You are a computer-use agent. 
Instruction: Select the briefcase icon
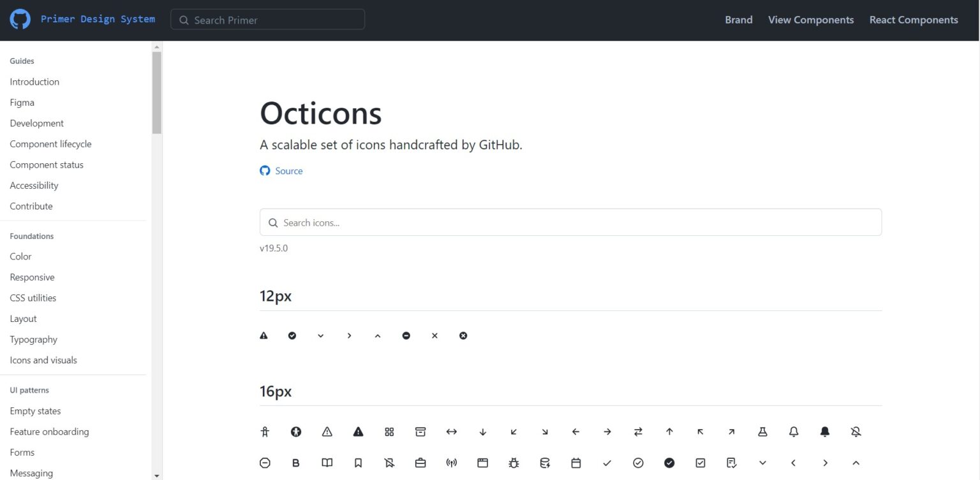pyautogui.click(x=420, y=463)
